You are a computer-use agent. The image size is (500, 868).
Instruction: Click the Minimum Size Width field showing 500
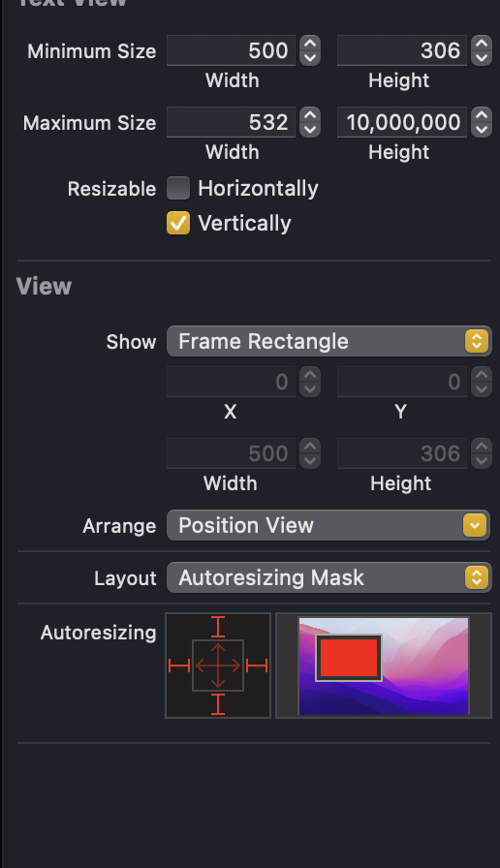pyautogui.click(x=231, y=50)
